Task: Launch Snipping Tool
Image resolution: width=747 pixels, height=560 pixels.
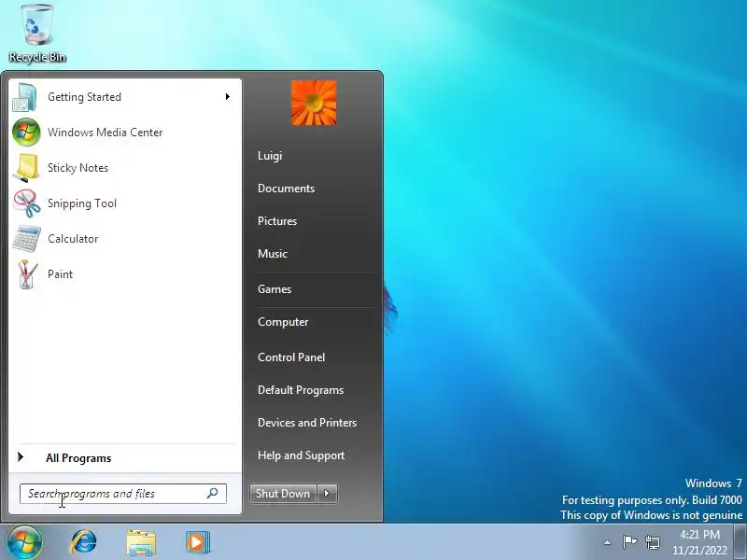Action: coord(125,203)
